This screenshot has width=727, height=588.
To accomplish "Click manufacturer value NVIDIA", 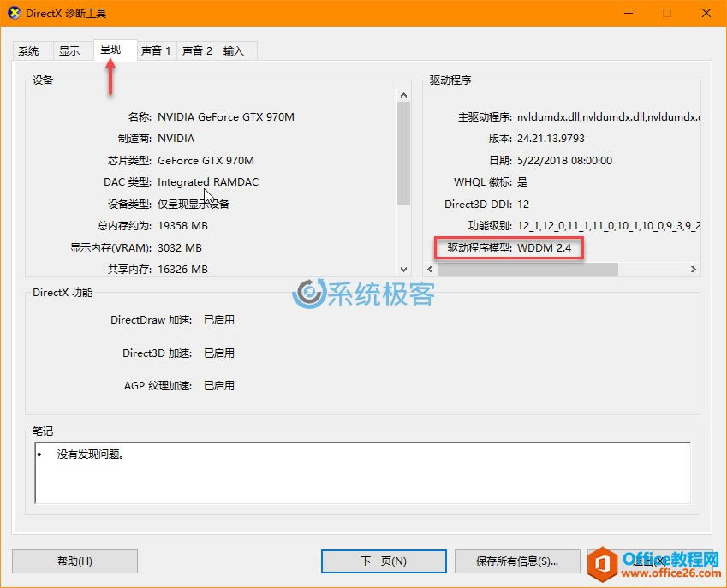I will click(176, 139).
